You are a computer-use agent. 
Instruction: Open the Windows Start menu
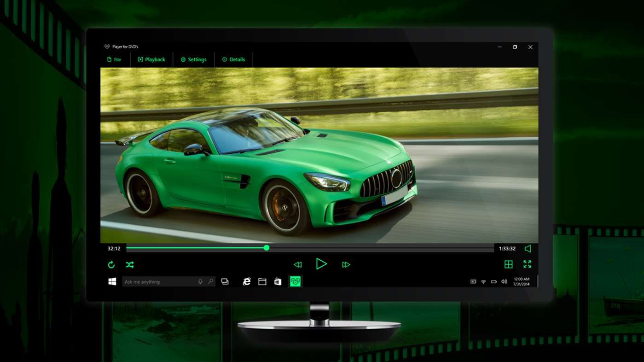point(111,281)
